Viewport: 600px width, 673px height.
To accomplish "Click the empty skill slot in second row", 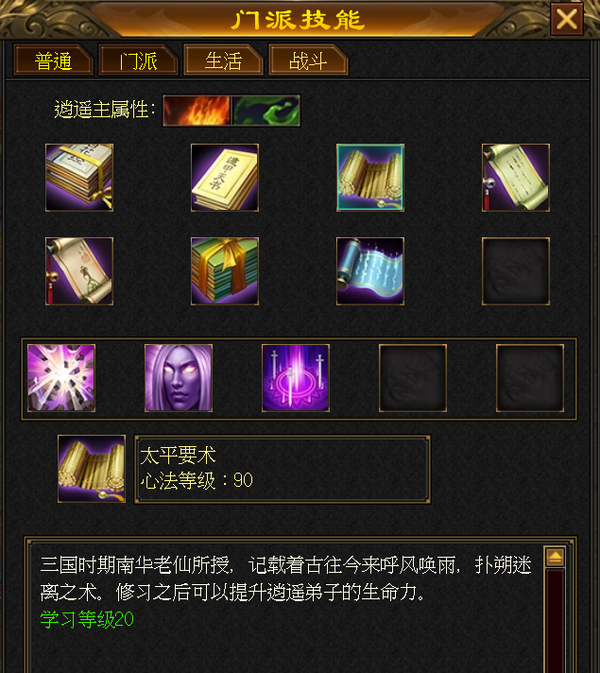I will [x=516, y=271].
